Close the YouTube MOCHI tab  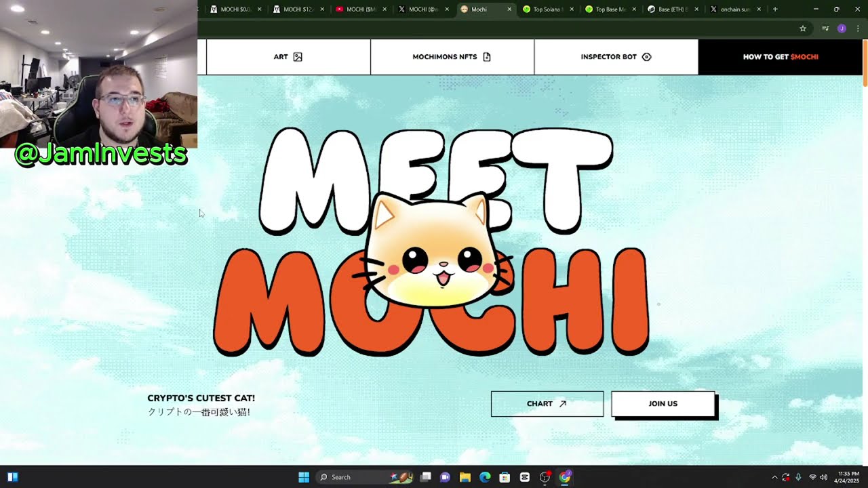[x=384, y=9]
